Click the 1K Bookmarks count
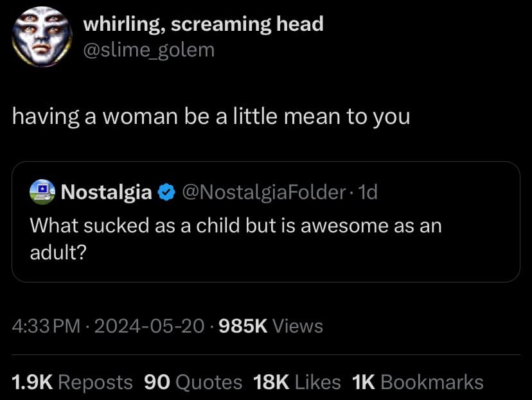 (418, 383)
